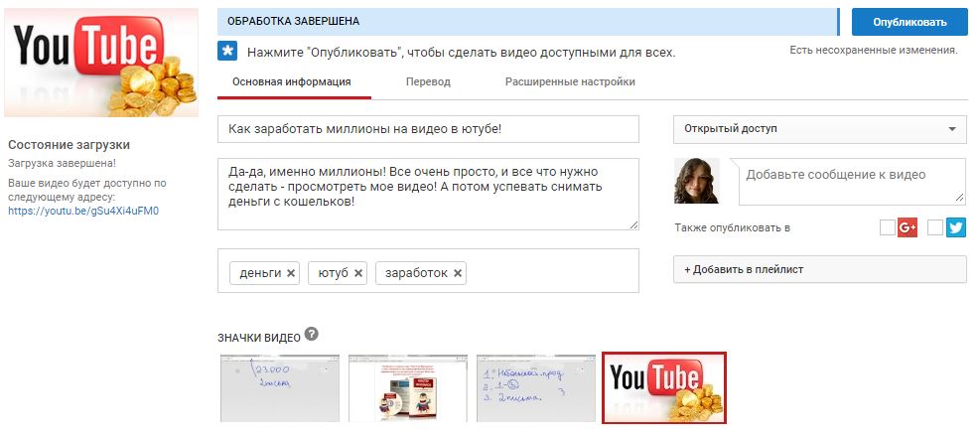Click the video title input field
Image resolution: width=980 pixels, height=439 pixels.
tap(428, 129)
